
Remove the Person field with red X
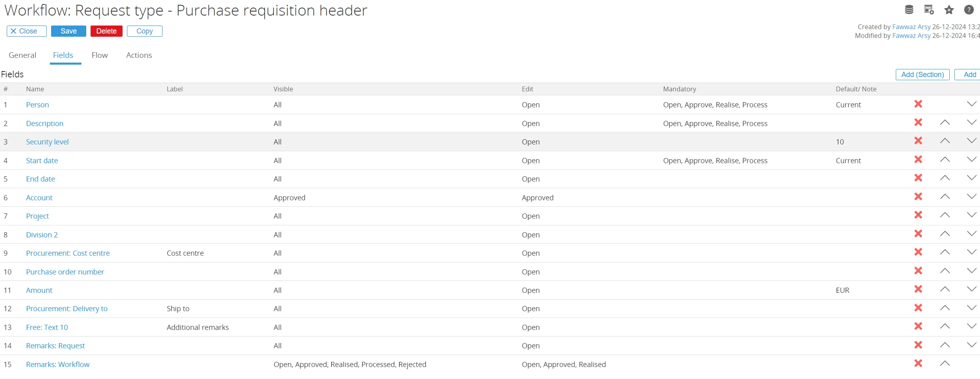918,104
